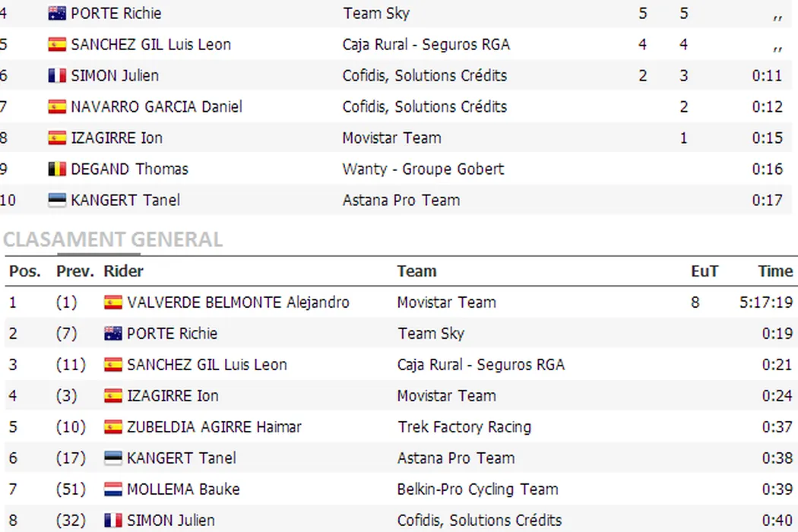Open the Belkin-Pro Cycling Team link
The height and width of the screenshot is (532, 798).
click(x=477, y=489)
